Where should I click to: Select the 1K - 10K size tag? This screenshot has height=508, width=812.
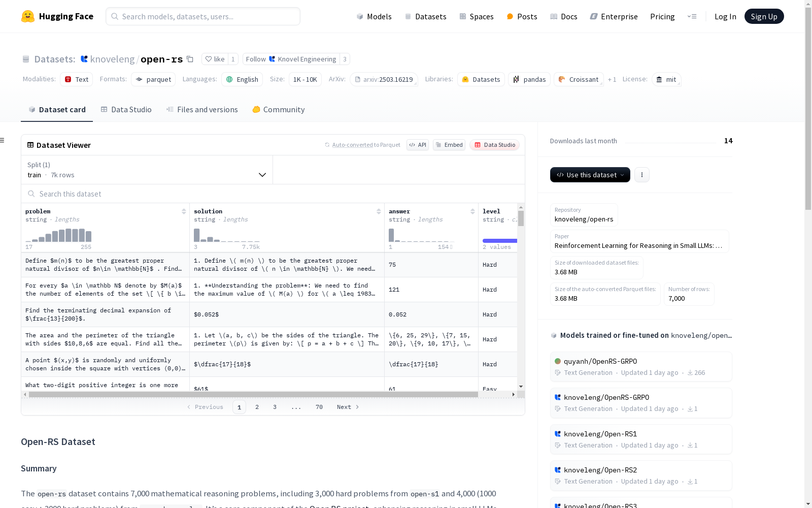pos(305,79)
